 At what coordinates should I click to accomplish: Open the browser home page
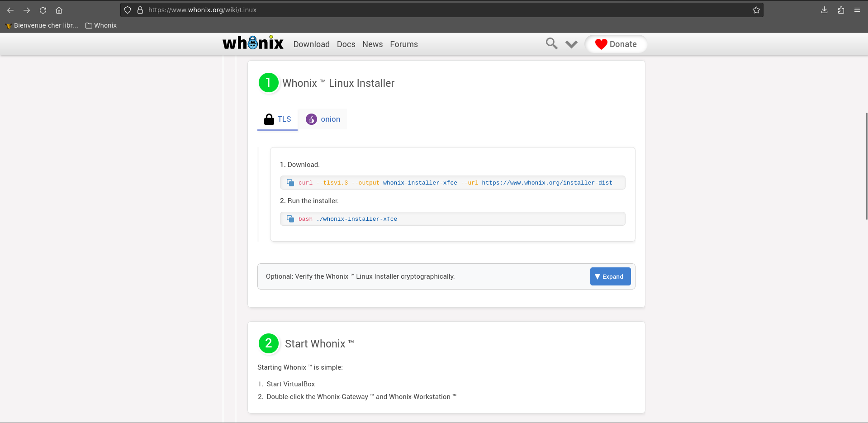click(59, 10)
